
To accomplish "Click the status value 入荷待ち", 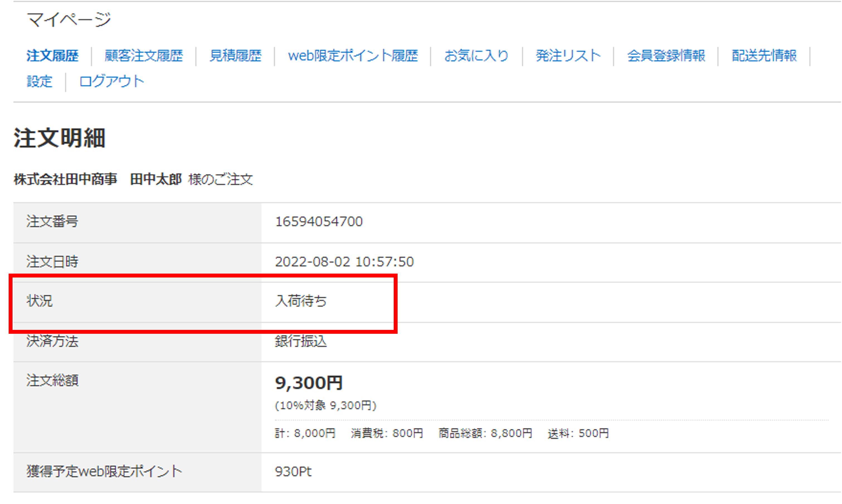I will pos(301,301).
